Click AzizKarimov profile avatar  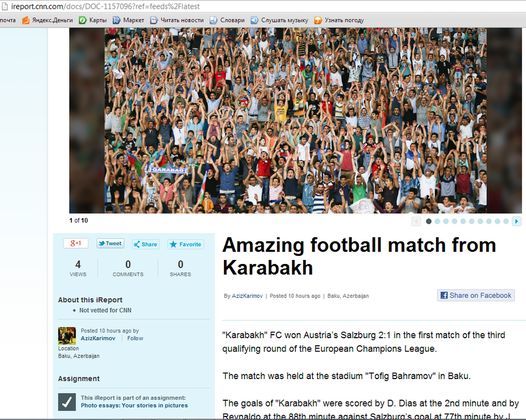(67, 335)
